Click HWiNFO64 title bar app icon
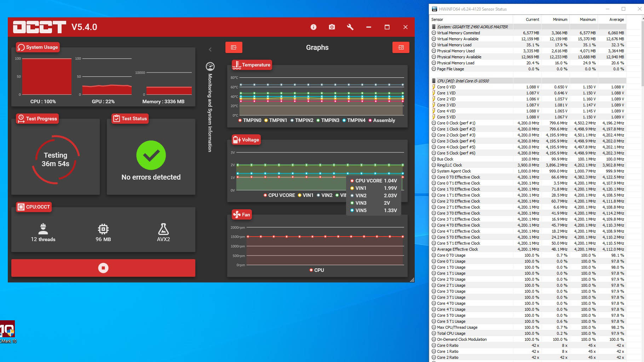The image size is (644, 362). (x=435, y=9)
